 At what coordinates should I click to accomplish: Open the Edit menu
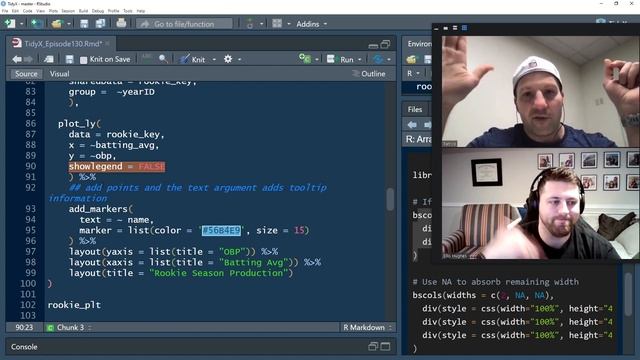[16, 11]
